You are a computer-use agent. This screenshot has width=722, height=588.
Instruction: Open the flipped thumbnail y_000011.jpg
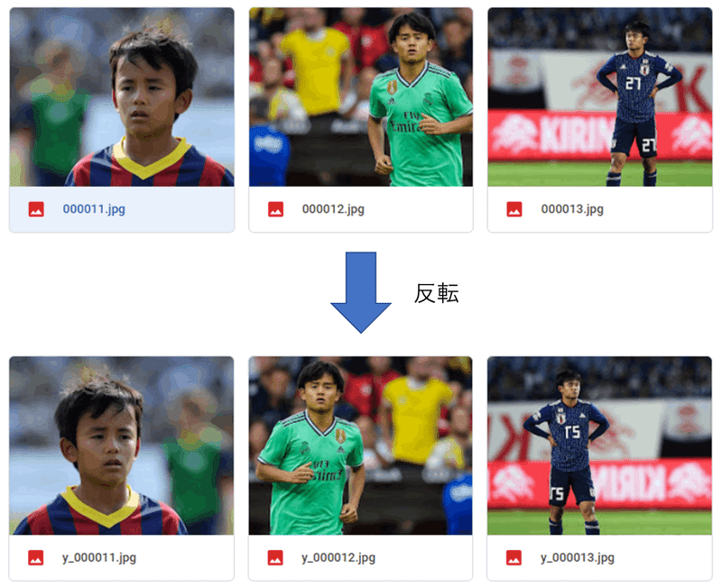(x=122, y=446)
